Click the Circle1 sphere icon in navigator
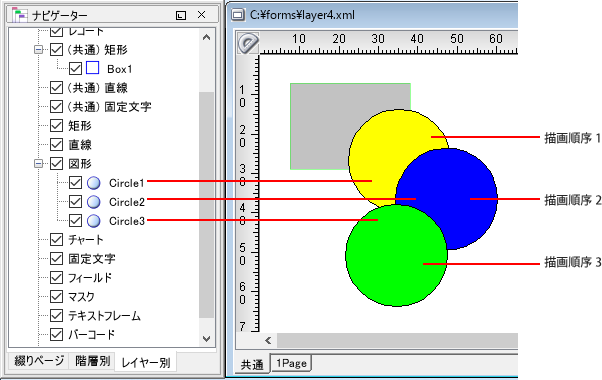602x380 pixels. coord(94,183)
